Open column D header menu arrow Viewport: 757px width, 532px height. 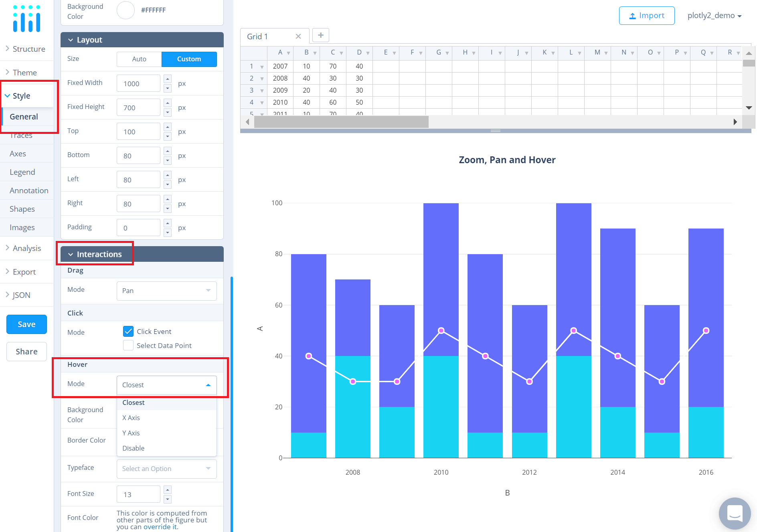pos(368,53)
